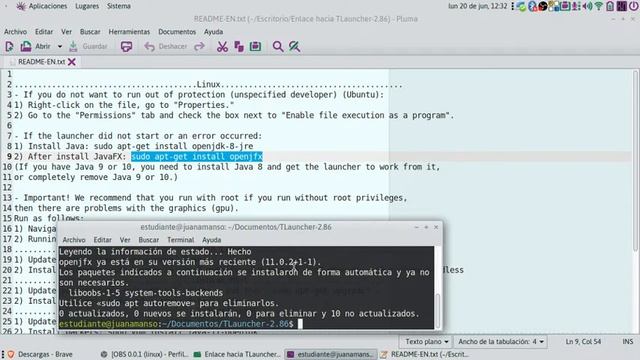Open Pluma's Herramientas menu
Viewport: 640px width, 360px height.
pos(129,31)
